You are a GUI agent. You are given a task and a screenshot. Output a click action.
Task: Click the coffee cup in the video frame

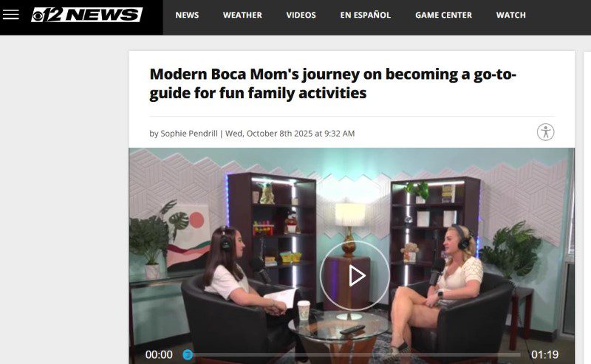304,310
